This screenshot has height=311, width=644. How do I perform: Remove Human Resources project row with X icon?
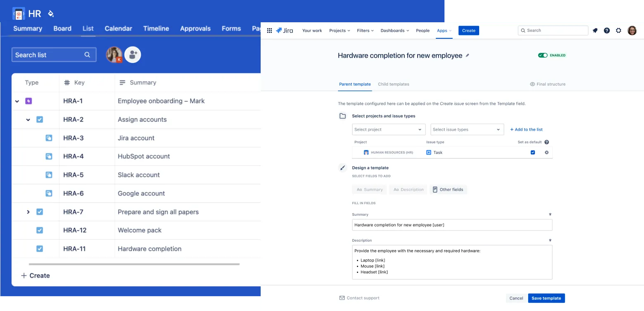[x=547, y=153]
